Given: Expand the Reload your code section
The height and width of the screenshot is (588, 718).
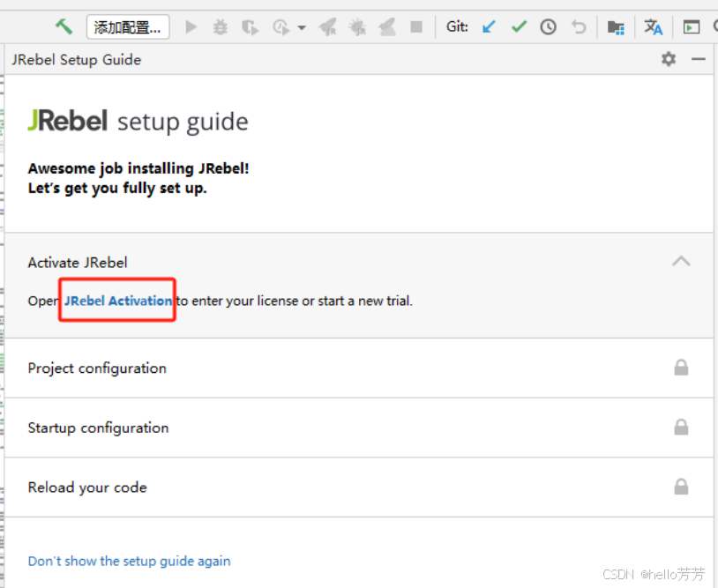Looking at the screenshot, I should click(358, 487).
